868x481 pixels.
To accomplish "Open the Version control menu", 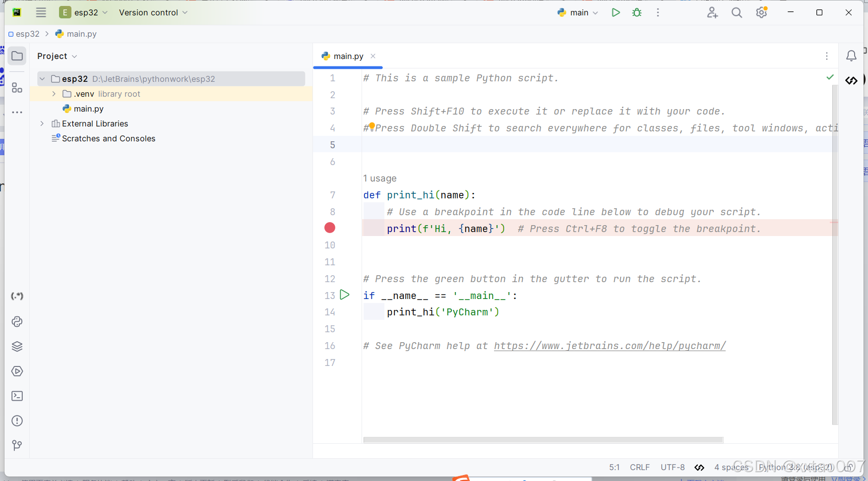I will coord(152,12).
